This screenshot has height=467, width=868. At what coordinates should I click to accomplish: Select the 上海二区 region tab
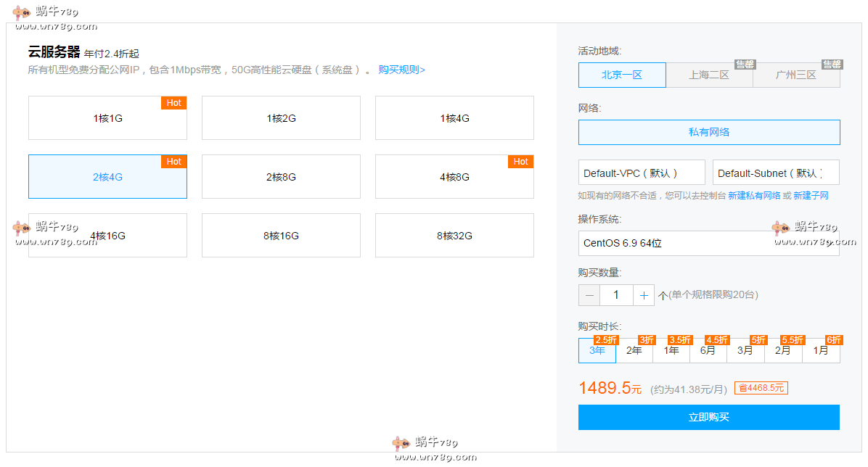point(709,75)
